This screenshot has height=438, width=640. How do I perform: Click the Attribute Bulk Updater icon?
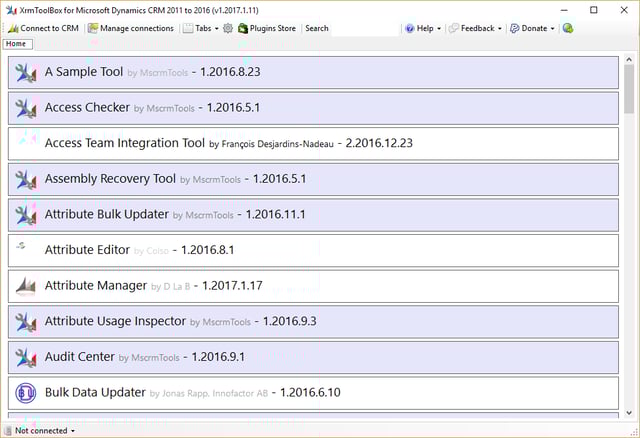pyautogui.click(x=26, y=215)
